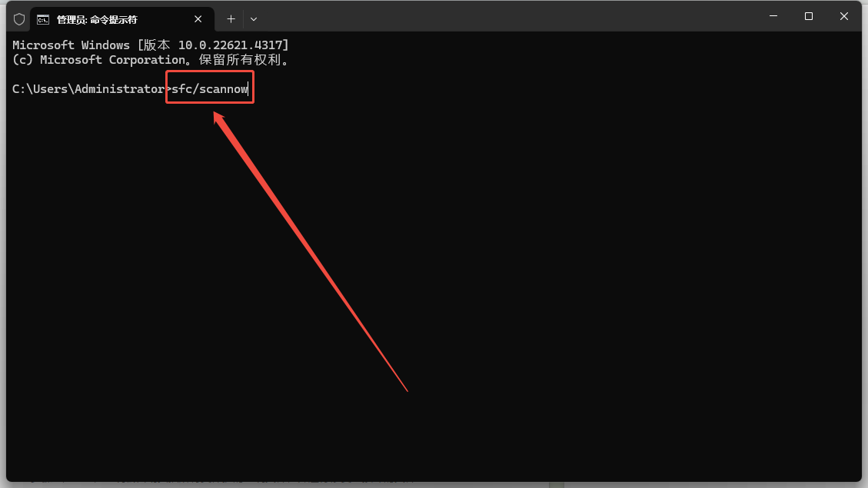868x488 pixels.
Task: Expand the terminal profiles dropdown
Action: (x=254, y=19)
